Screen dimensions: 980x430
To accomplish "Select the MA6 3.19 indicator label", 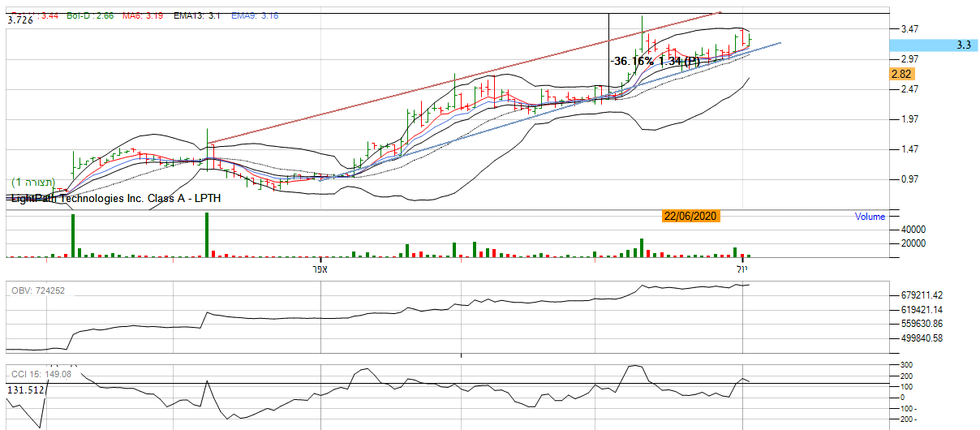I will (144, 15).
